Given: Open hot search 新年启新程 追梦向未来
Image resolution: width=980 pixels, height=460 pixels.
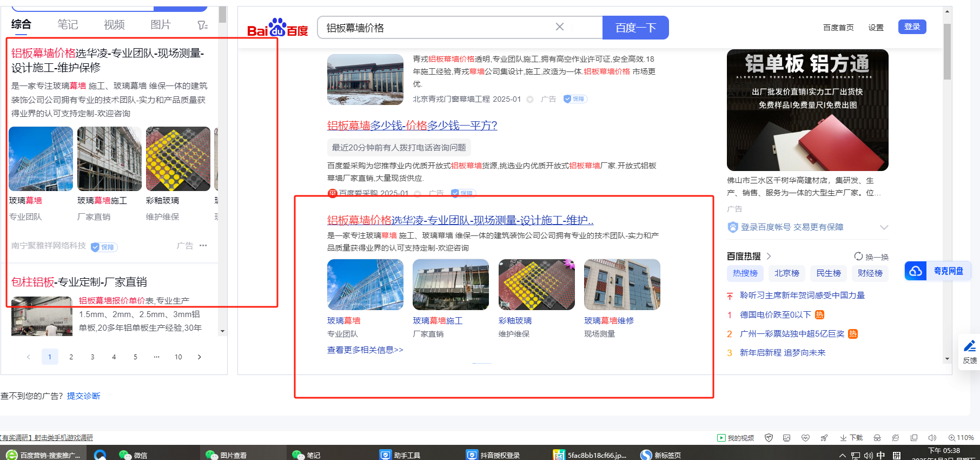Looking at the screenshot, I should [783, 353].
